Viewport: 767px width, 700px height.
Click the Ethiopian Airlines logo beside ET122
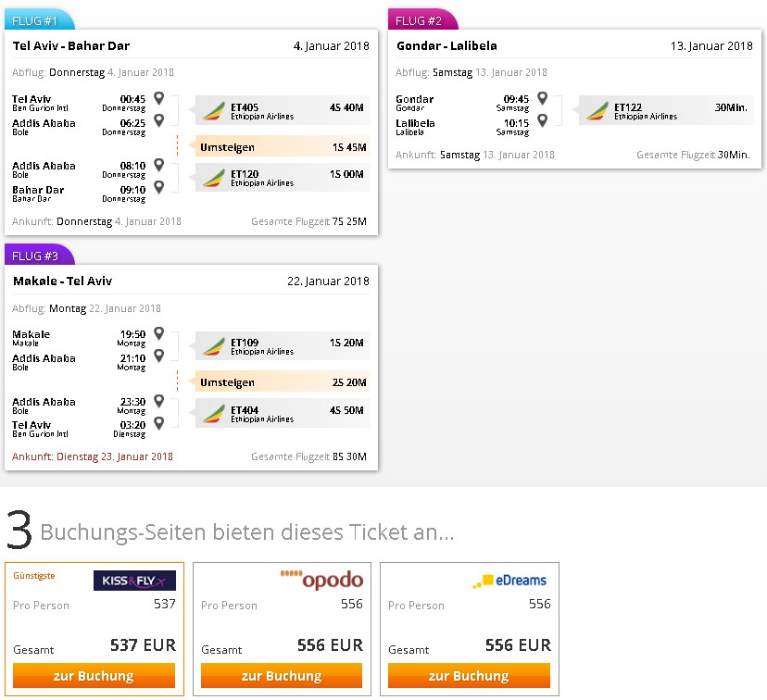597,111
